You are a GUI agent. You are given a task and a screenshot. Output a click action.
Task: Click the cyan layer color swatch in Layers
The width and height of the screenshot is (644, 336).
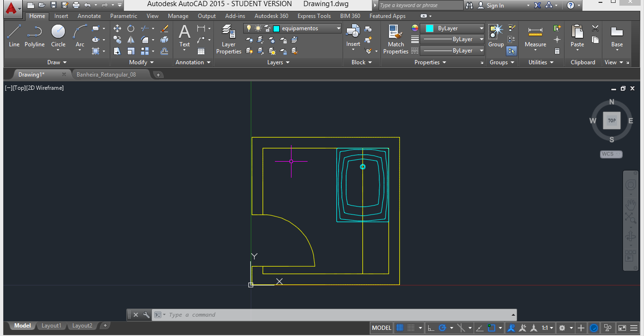click(x=276, y=29)
